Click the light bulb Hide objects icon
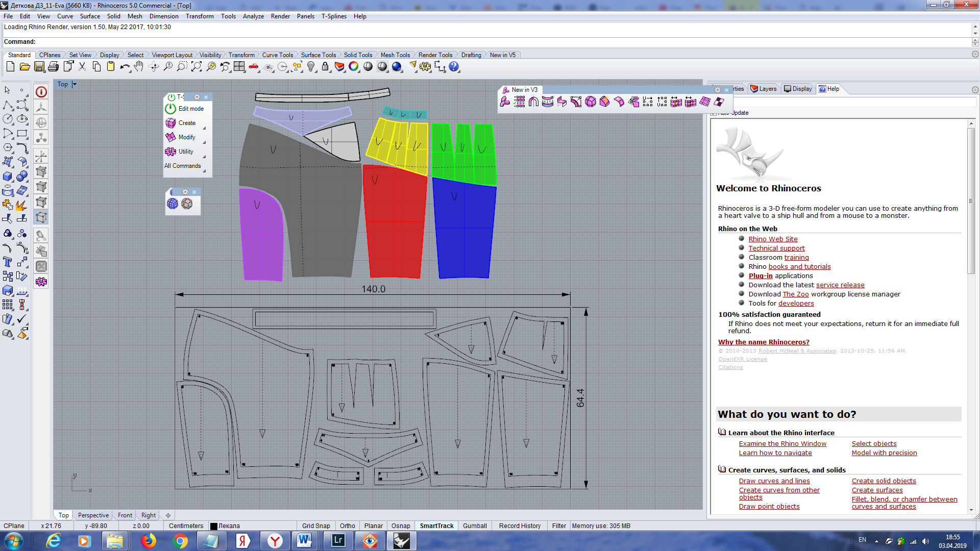Image resolution: width=980 pixels, height=551 pixels. [x=311, y=67]
